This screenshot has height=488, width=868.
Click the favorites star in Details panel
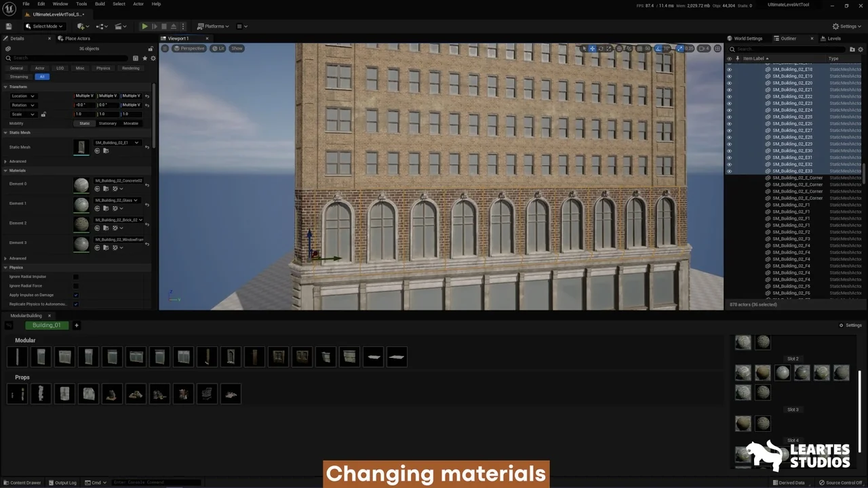pyautogui.click(x=144, y=58)
